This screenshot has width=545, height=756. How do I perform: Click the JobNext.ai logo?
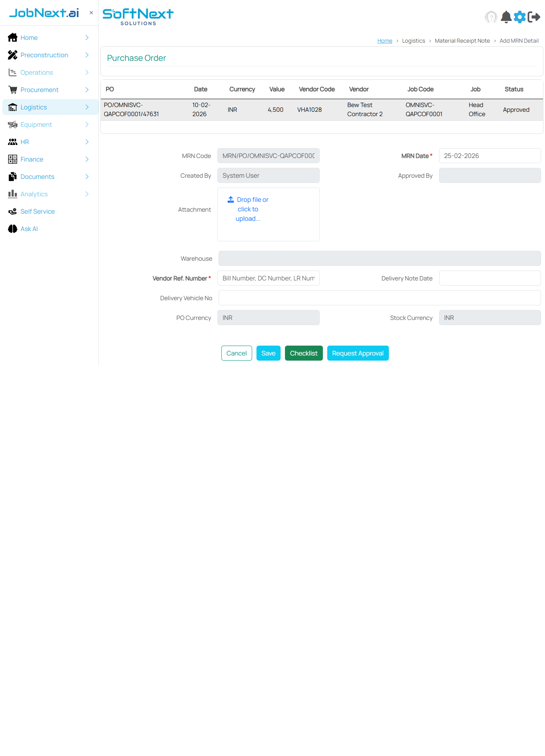coord(44,13)
